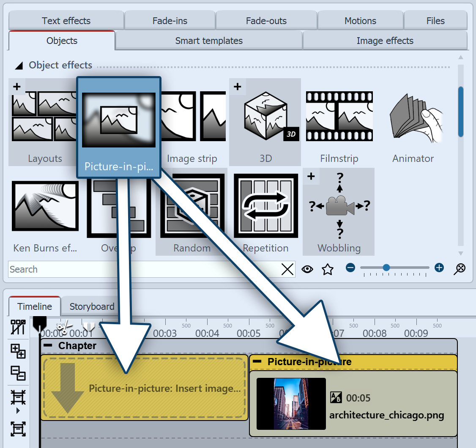Select the Random object effect
Screen dimensions: 476x448
point(191,211)
